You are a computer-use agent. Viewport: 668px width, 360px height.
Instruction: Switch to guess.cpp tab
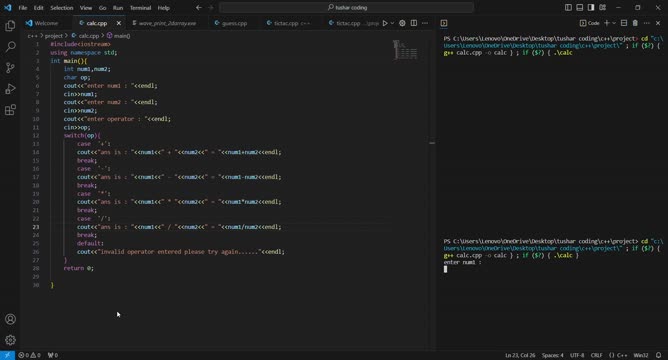coord(230,23)
